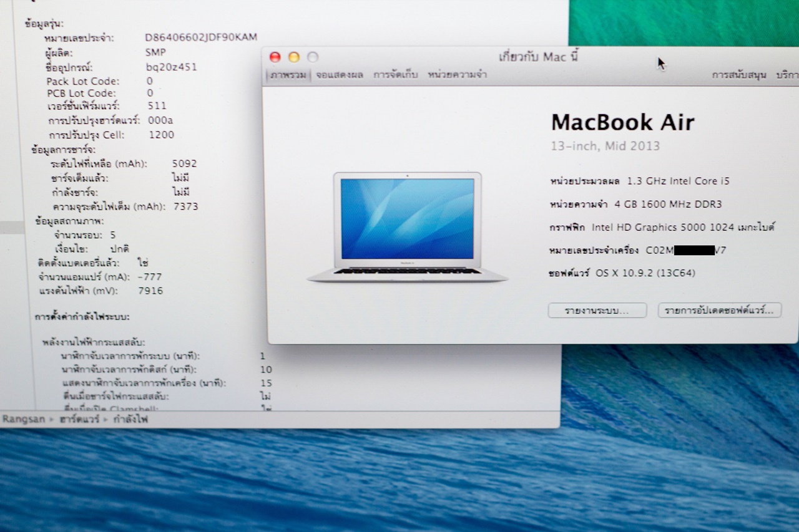Screen dimensions: 799x532
Task: Select the Cell revision value '1200'
Action: (x=161, y=135)
